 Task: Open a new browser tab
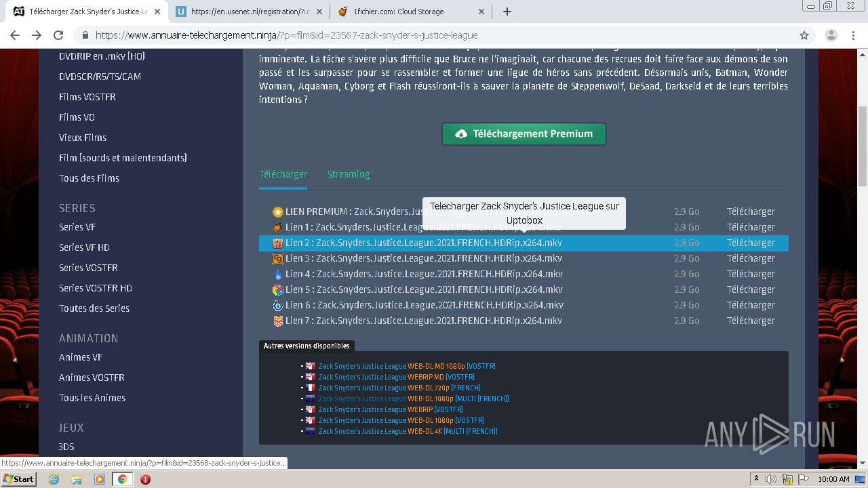(507, 12)
